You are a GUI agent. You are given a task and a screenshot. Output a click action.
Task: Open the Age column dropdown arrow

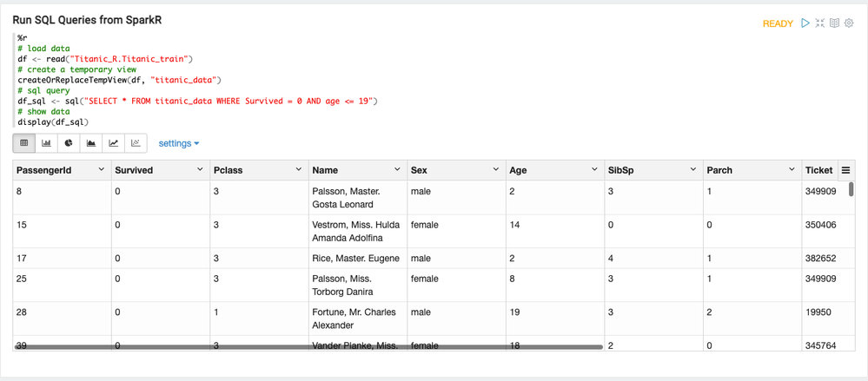click(594, 170)
